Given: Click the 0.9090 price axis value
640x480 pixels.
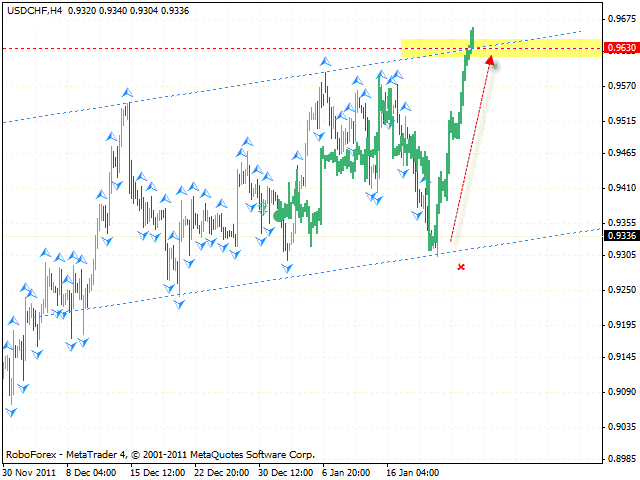Looking at the screenshot, I should [620, 391].
